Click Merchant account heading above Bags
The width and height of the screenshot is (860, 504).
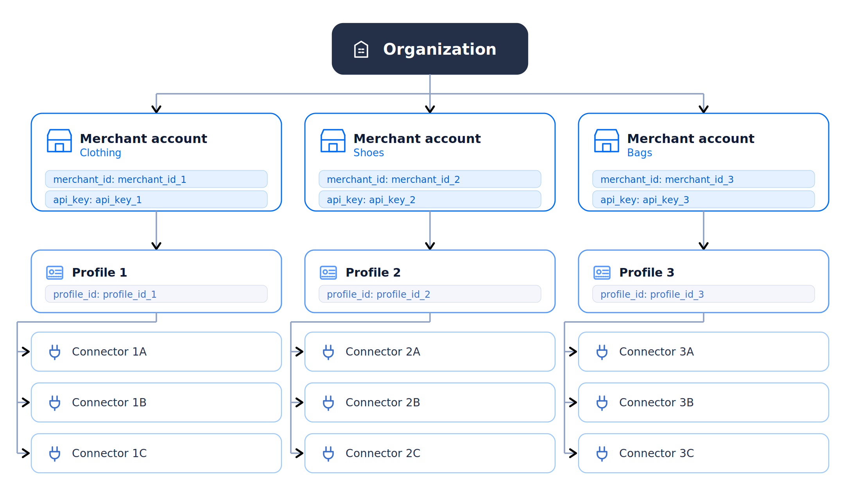pos(691,139)
